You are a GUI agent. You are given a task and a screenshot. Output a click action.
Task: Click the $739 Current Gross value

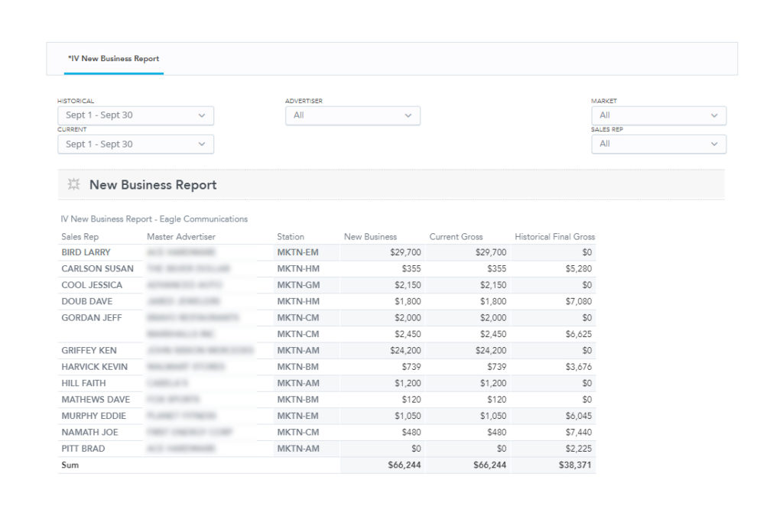tap(496, 367)
